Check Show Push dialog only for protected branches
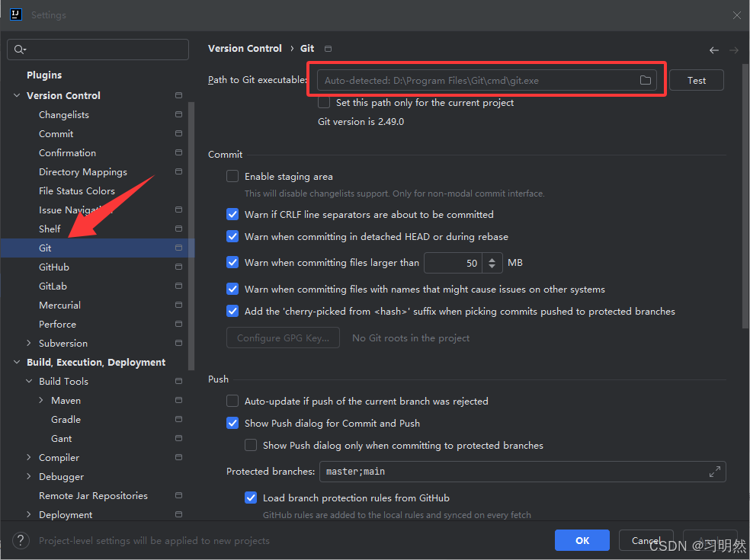The image size is (750, 560). click(x=251, y=445)
